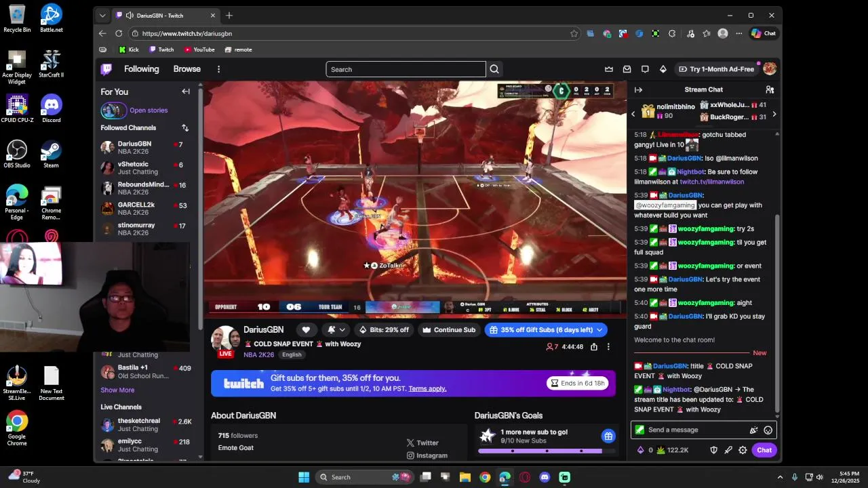This screenshot has height=488, width=868.
Task: Open the YouTube bookmark
Action: pyautogui.click(x=199, y=49)
